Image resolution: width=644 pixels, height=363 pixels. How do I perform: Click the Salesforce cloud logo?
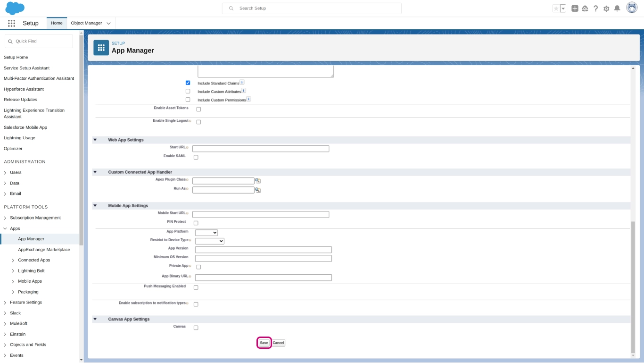[15, 8]
